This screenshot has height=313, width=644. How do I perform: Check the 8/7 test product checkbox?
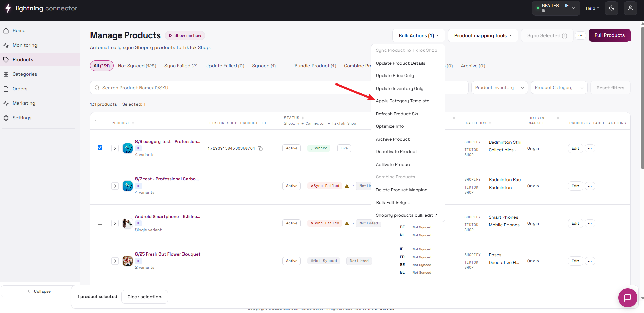(x=100, y=185)
